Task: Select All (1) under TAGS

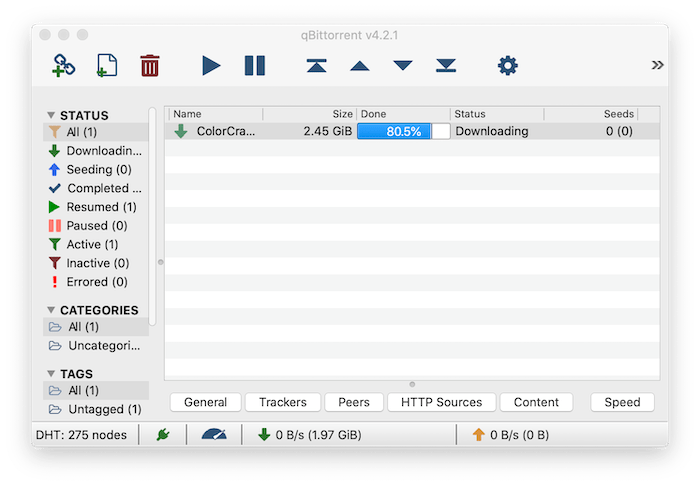Action: [x=96, y=391]
